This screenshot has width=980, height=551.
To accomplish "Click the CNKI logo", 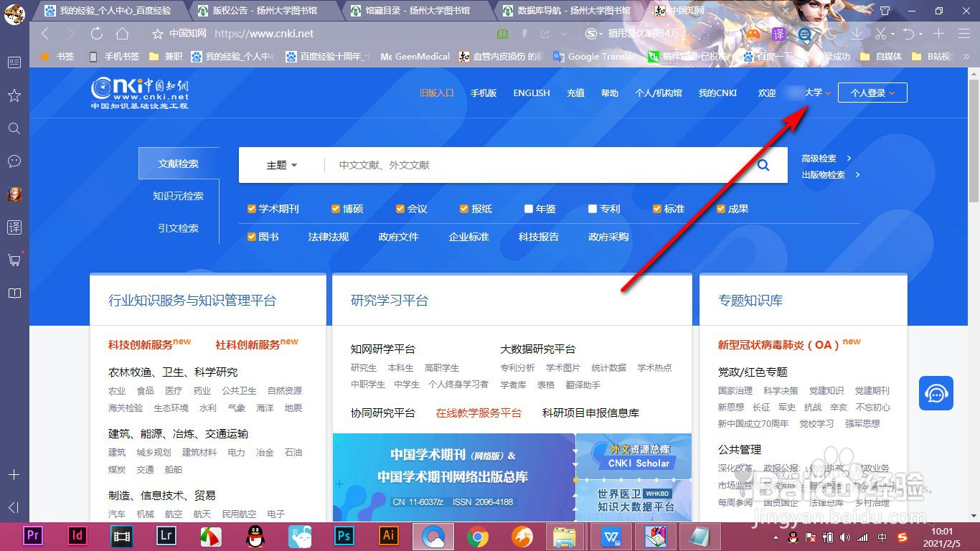I will (x=140, y=93).
